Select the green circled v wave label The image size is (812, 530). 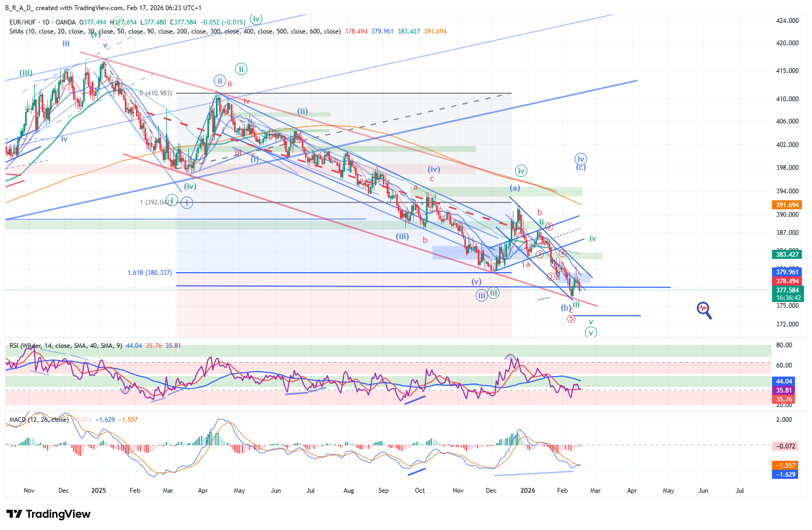coord(590,332)
